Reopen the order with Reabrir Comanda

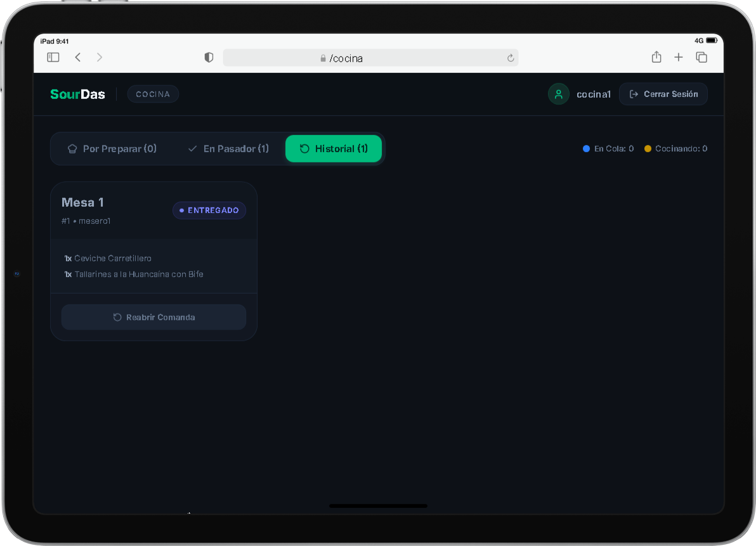pos(154,317)
